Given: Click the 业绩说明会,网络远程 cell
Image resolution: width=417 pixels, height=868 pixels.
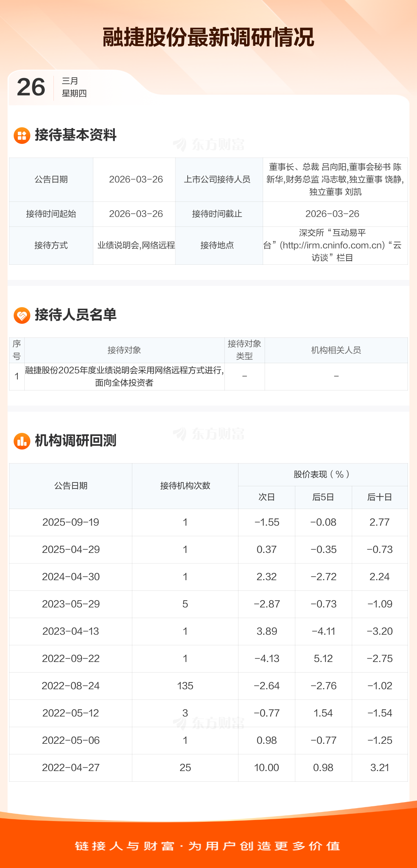Looking at the screenshot, I should pyautogui.click(x=136, y=245).
